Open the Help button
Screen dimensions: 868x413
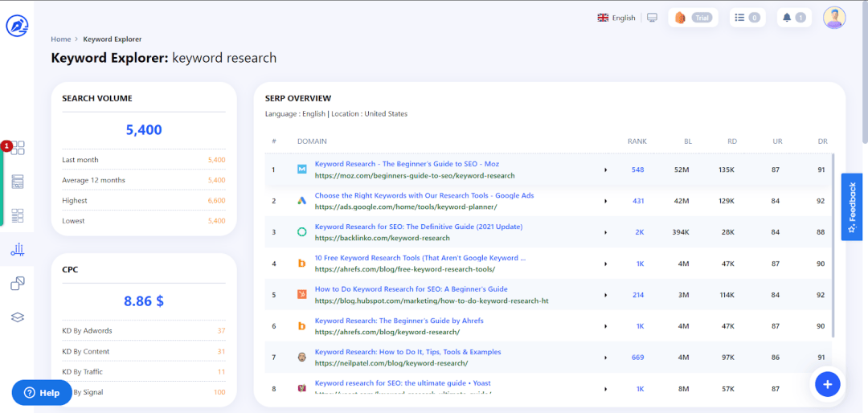pos(42,393)
